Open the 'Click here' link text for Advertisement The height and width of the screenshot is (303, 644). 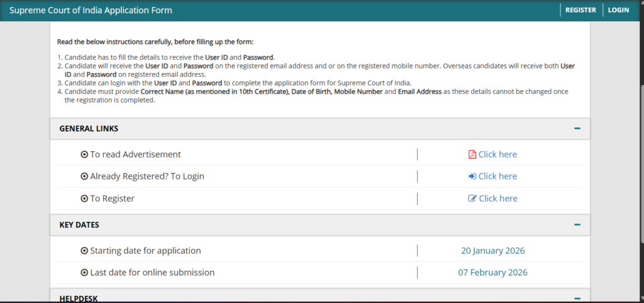click(497, 154)
